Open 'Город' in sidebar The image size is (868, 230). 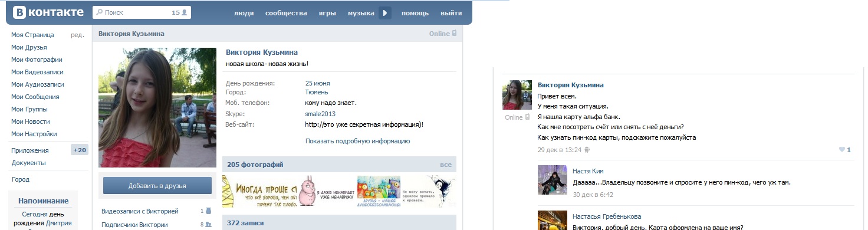pos(20,179)
